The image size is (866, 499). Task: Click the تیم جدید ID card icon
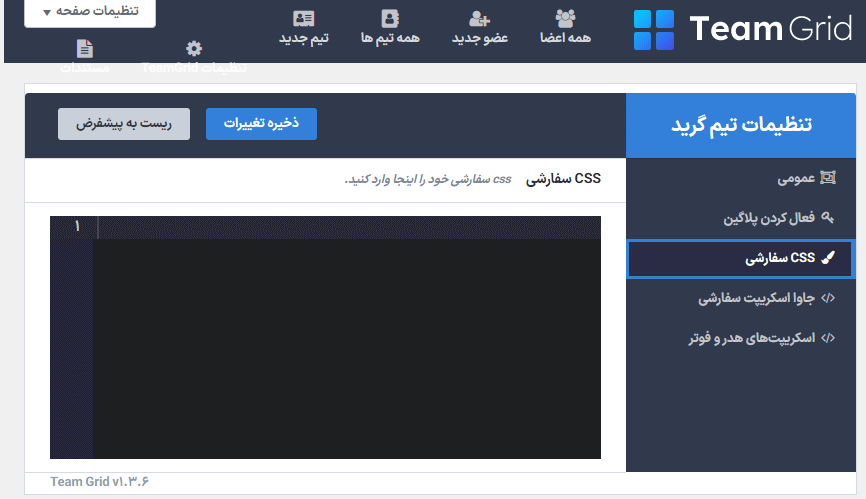coord(303,18)
